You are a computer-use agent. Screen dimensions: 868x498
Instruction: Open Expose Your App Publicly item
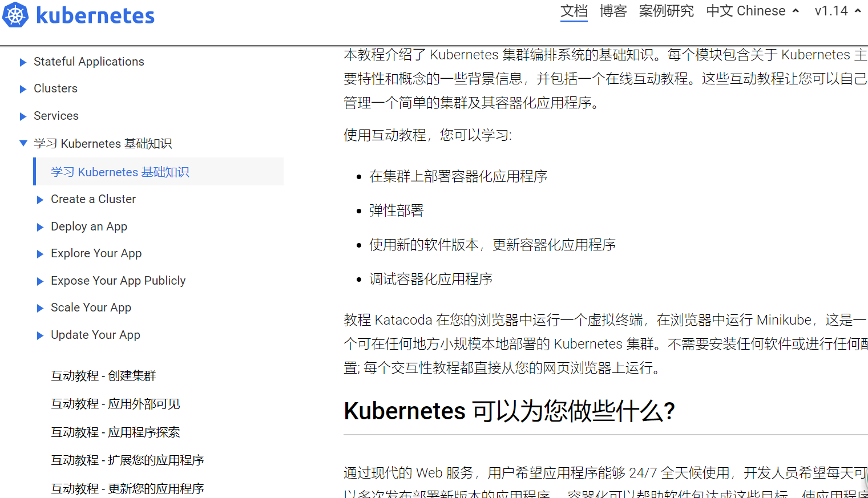[x=118, y=281]
